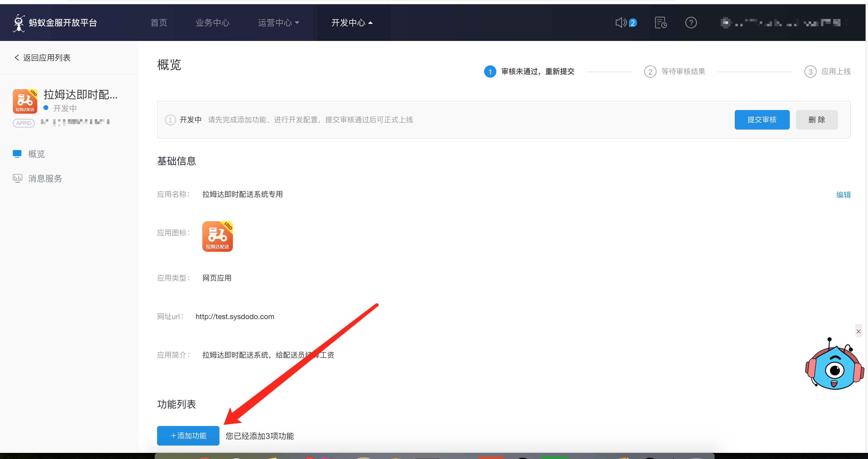Open the notification speaker icon

coord(621,23)
